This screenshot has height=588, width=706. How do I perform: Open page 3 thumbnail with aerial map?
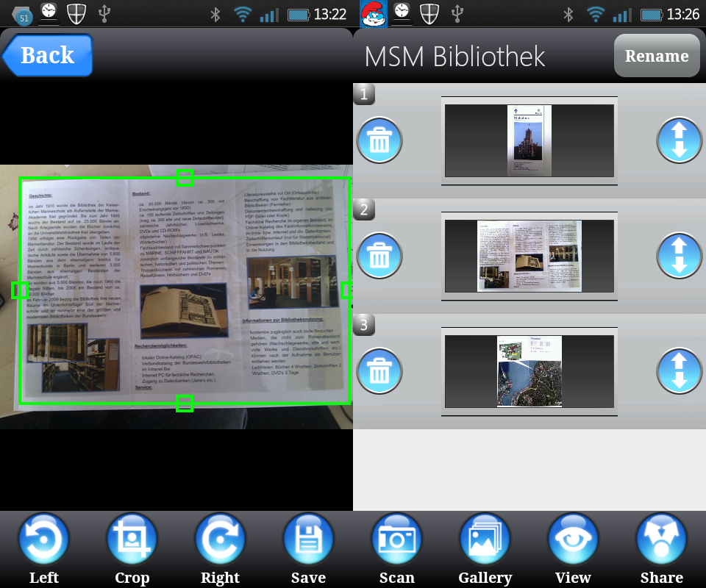(x=529, y=371)
